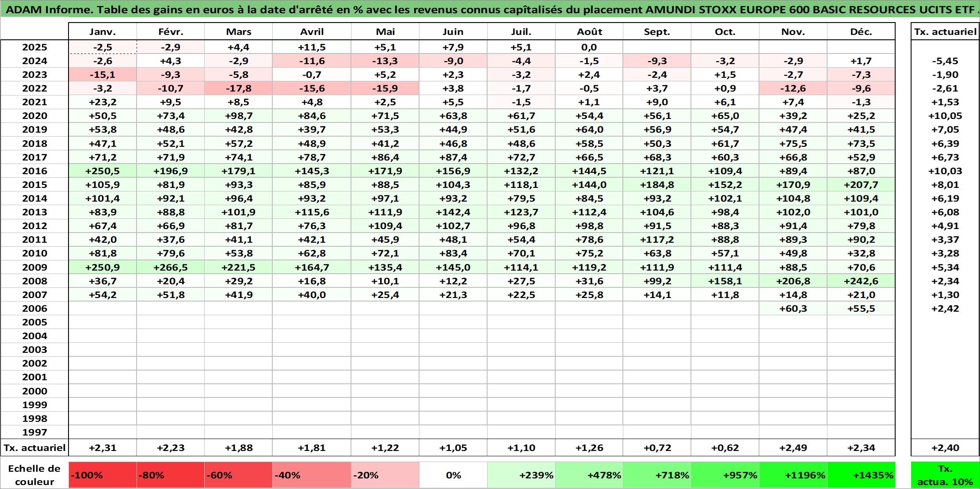Click the -60% color scale swatch
Viewport: 980px width, 489px height.
pos(239,475)
